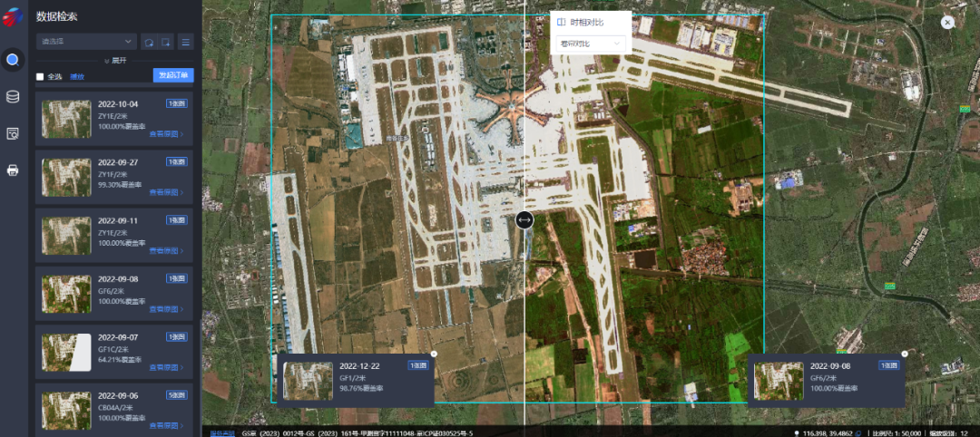Image resolution: width=980 pixels, height=437 pixels.
Task: Grab the swipe comparison slider handle
Action: point(524,219)
